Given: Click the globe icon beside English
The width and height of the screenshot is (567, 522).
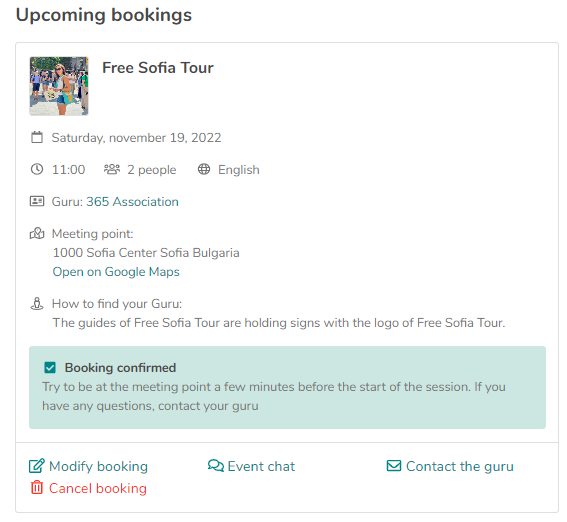Looking at the screenshot, I should point(204,169).
